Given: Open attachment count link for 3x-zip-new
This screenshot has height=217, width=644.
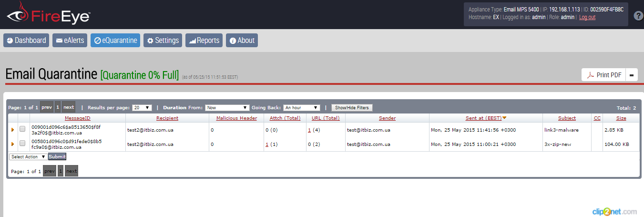Looking at the screenshot, I should click(266, 144).
